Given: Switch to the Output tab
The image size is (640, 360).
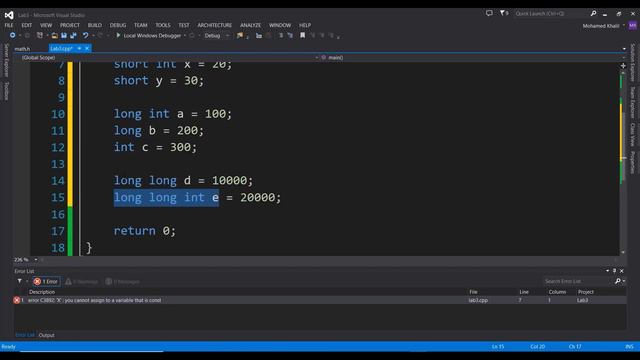Looking at the screenshot, I should [x=47, y=335].
